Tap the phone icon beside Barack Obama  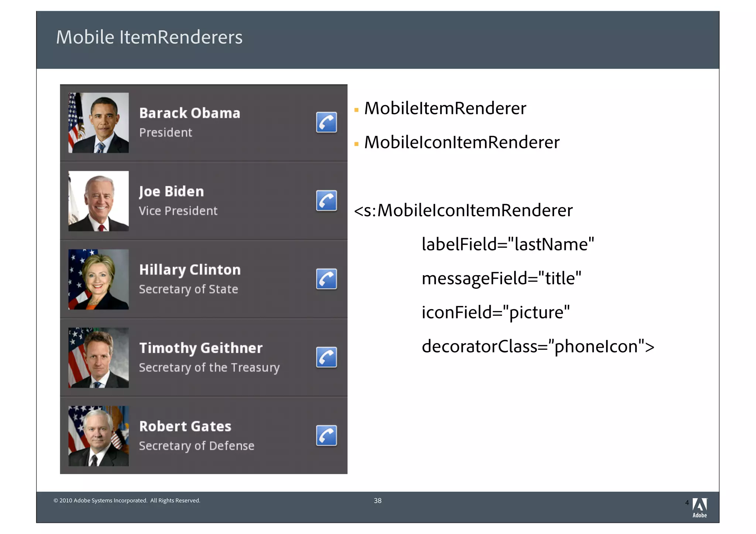pos(326,122)
